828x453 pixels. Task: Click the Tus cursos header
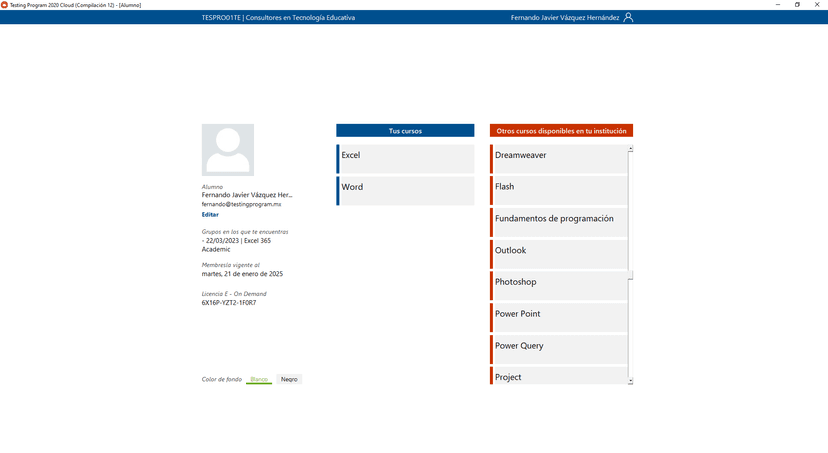(x=405, y=130)
